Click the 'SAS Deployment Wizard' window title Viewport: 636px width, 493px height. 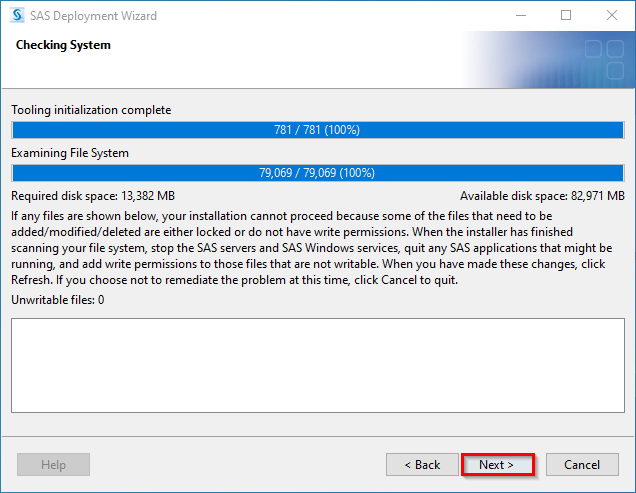[93, 16]
